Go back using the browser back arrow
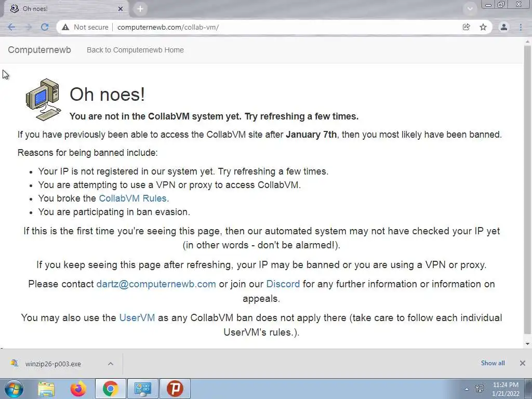532x399 pixels. tap(11, 27)
